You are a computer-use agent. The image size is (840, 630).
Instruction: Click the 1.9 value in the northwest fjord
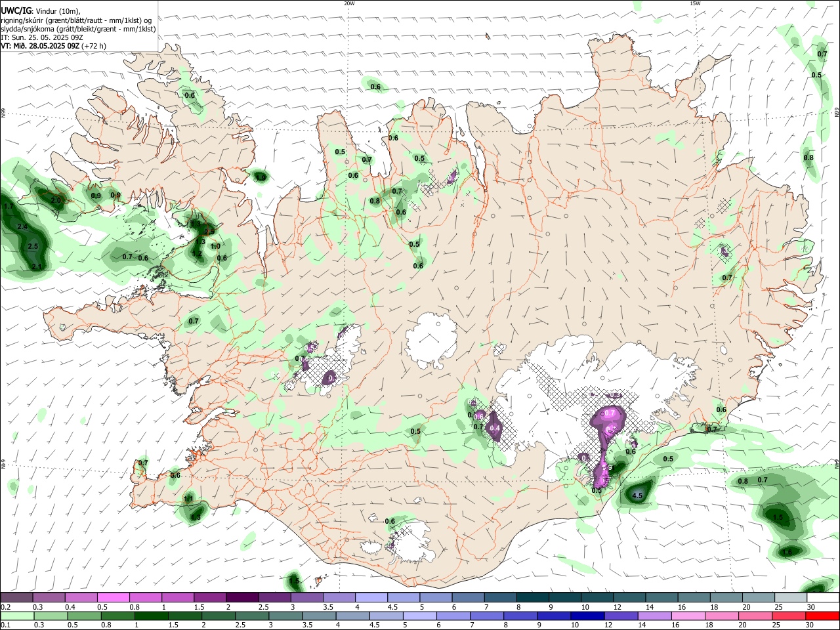(261, 177)
